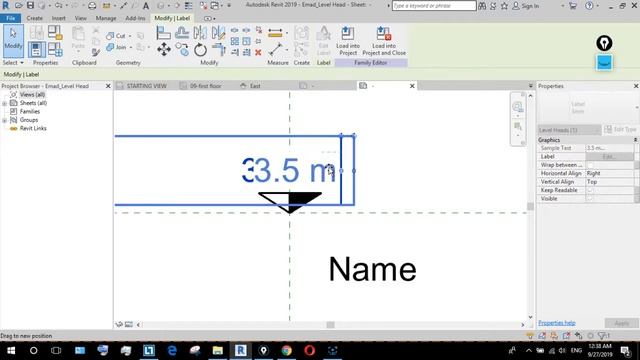Screen dimensions: 640x360
Task: Toggle the Visible checkbox
Action: pos(590,198)
